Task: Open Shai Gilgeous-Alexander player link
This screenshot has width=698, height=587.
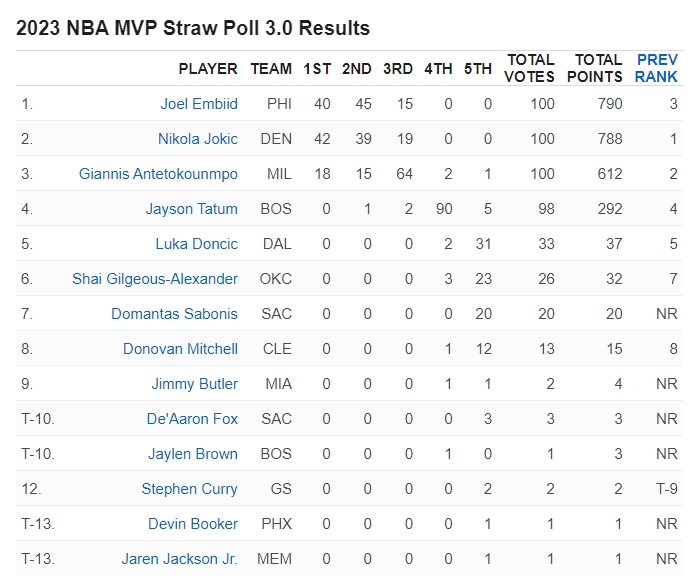Action: point(155,279)
